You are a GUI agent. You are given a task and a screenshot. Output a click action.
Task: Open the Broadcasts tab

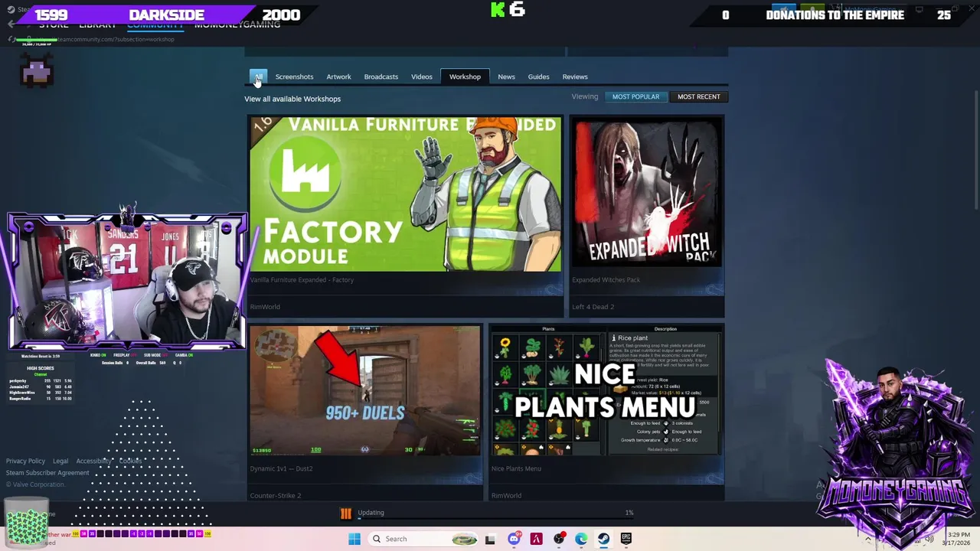pyautogui.click(x=381, y=77)
